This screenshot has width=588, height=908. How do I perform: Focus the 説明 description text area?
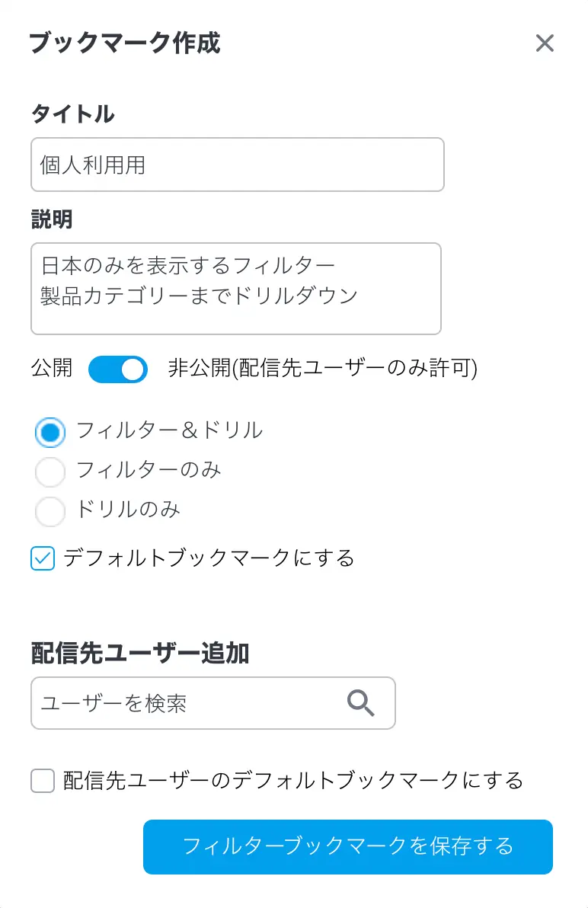click(x=235, y=289)
